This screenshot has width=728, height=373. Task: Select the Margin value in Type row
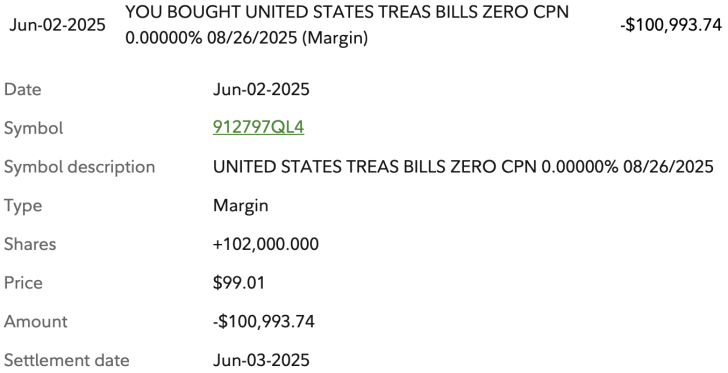coord(240,205)
